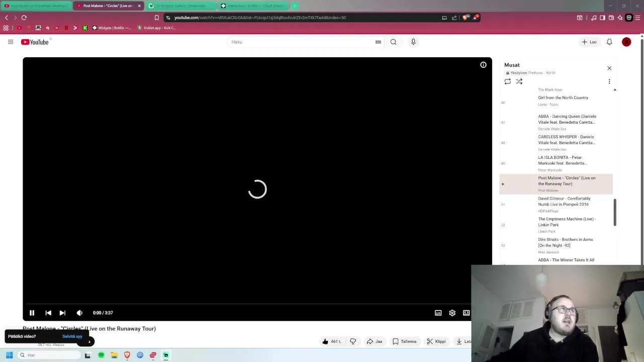This screenshot has width=644, height=362.
Task: Play ABBA - Dancing Queen entry
Action: pyautogui.click(x=556, y=122)
